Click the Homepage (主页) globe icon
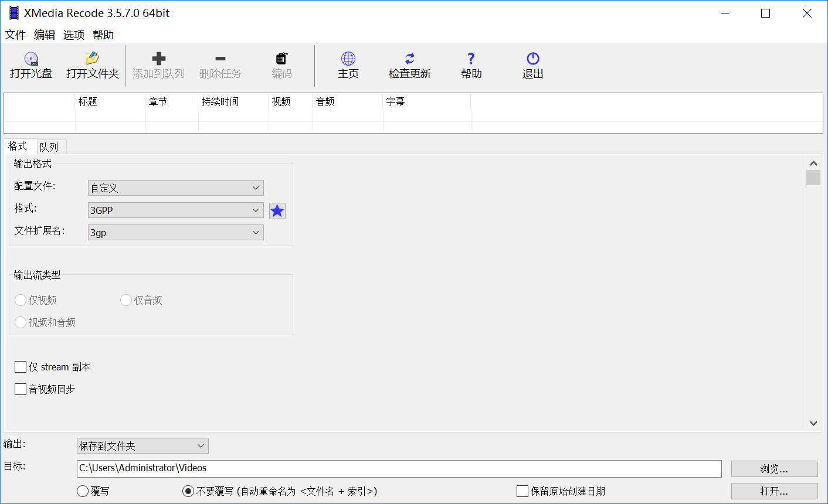This screenshot has width=828, height=504. [348, 59]
